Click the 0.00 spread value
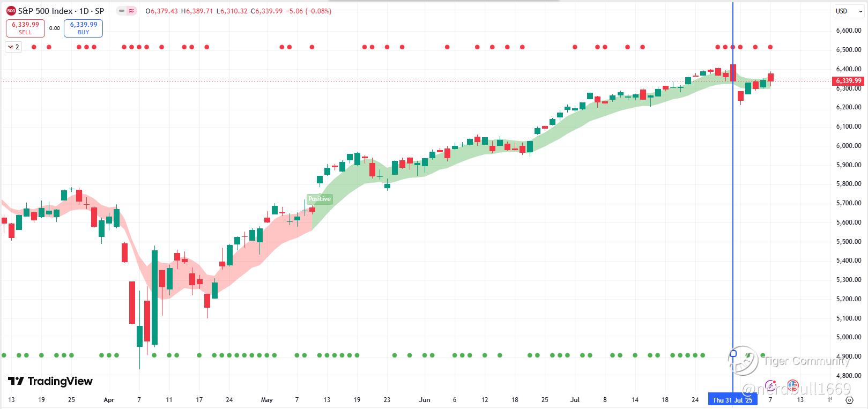The width and height of the screenshot is (868, 409). click(54, 28)
